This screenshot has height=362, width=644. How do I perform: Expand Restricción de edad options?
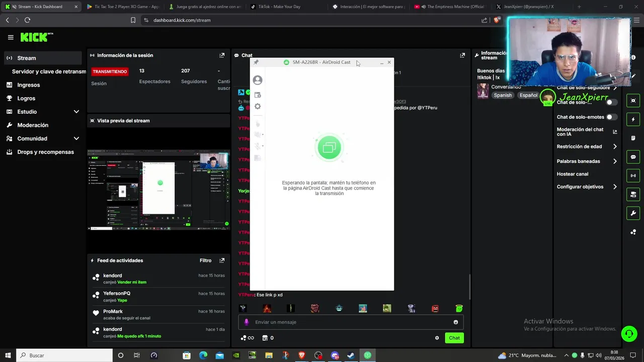[x=615, y=147]
